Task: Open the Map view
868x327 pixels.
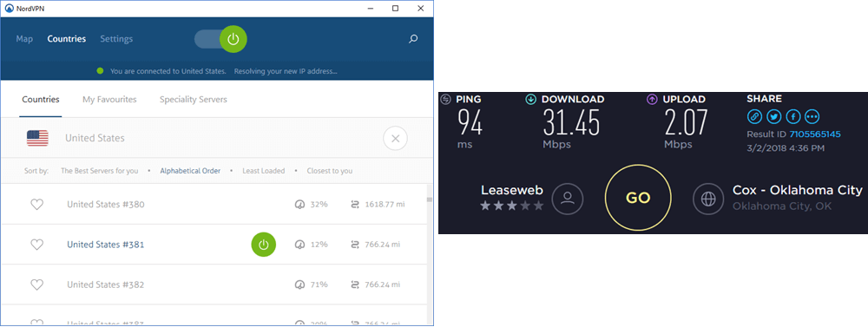Action: point(24,39)
